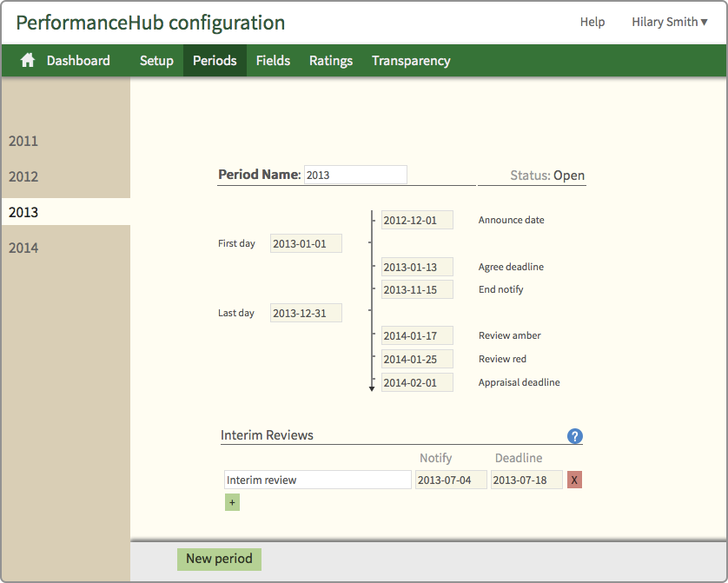Click the Status: Open label
Viewport: 728px width, 583px height.
coord(547,176)
